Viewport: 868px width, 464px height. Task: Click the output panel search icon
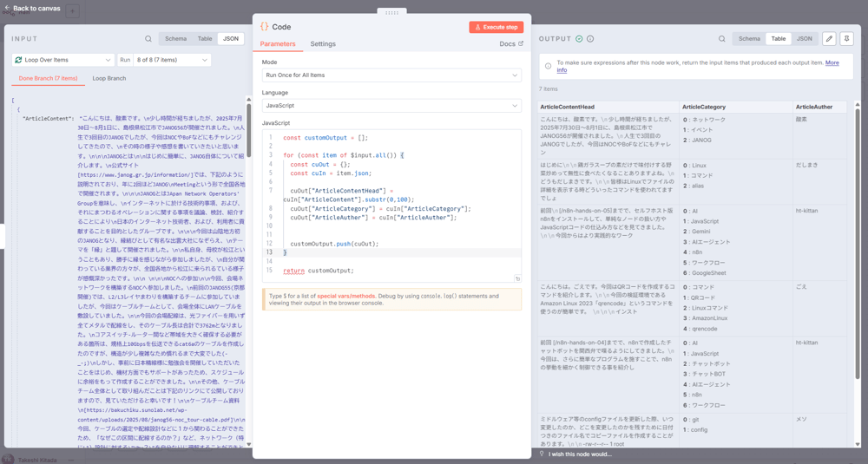point(721,39)
